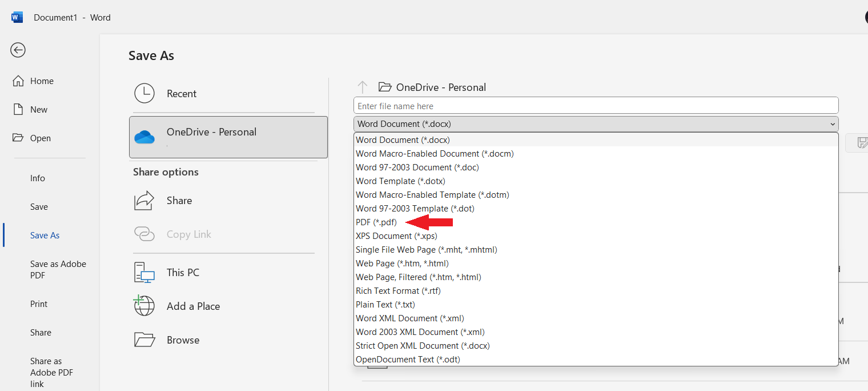Click the Recent clock icon
This screenshot has width=868, height=391.
click(144, 93)
